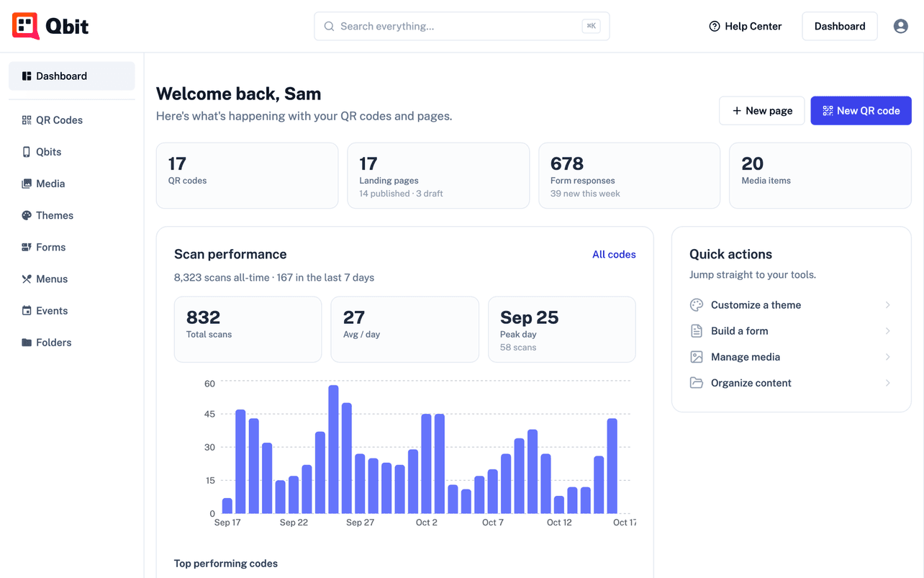Click the document icon beside Build a form

click(696, 331)
